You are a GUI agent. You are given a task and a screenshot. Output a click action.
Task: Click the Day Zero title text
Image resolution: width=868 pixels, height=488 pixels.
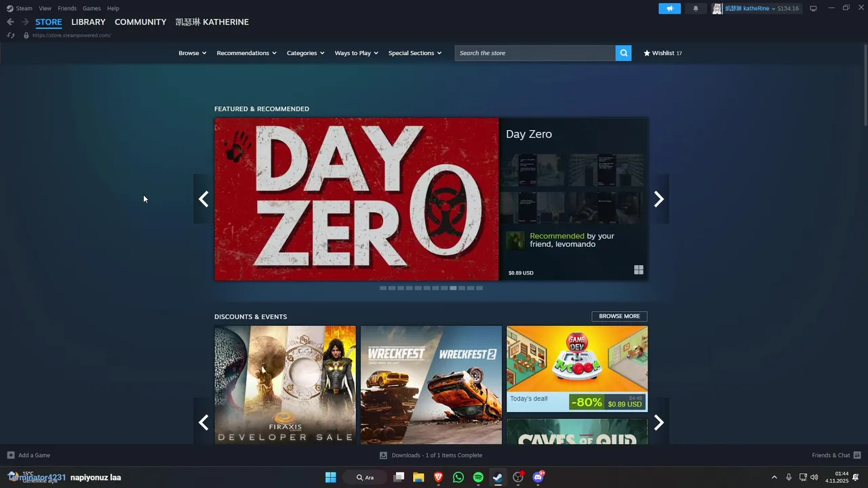pyautogui.click(x=529, y=134)
